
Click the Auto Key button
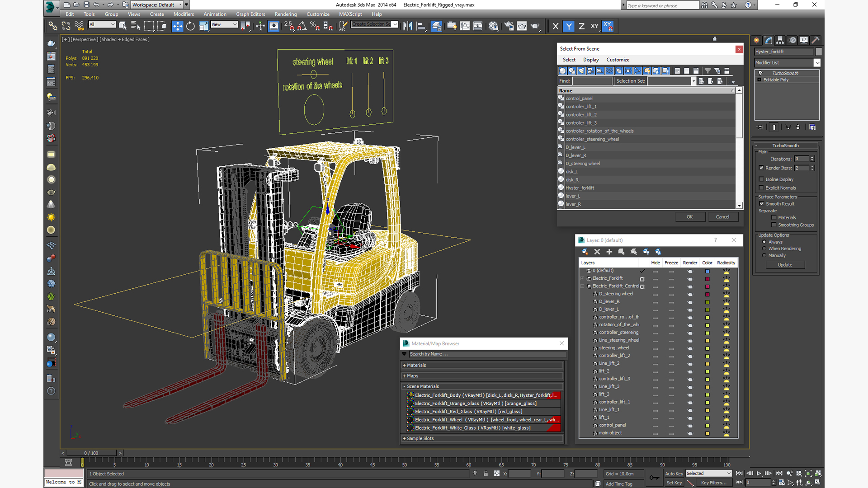click(674, 474)
